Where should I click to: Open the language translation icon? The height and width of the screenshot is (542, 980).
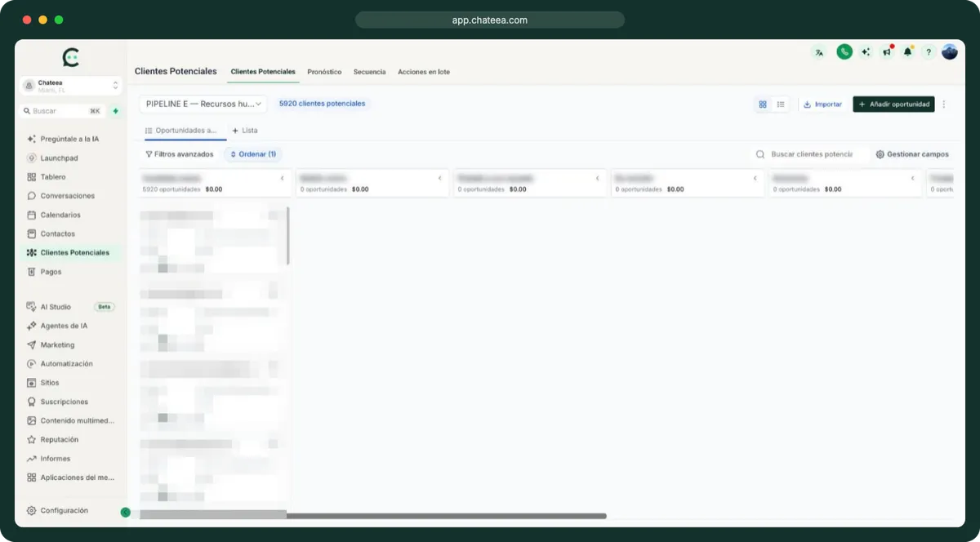[x=819, y=52]
